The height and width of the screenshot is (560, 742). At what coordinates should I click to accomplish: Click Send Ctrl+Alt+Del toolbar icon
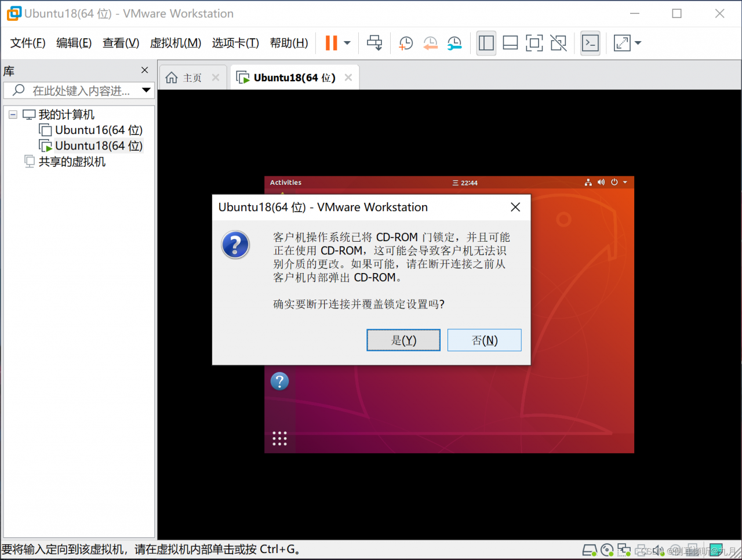374,43
